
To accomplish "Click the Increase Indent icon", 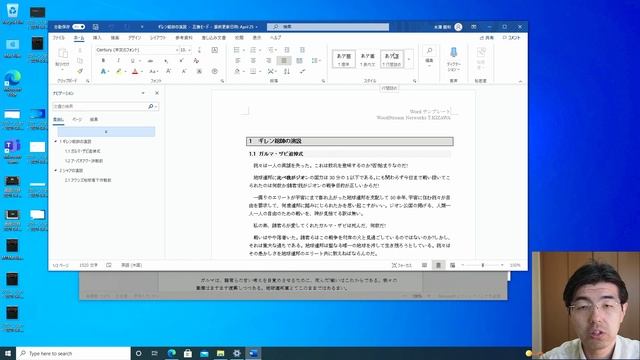I will click(302, 50).
